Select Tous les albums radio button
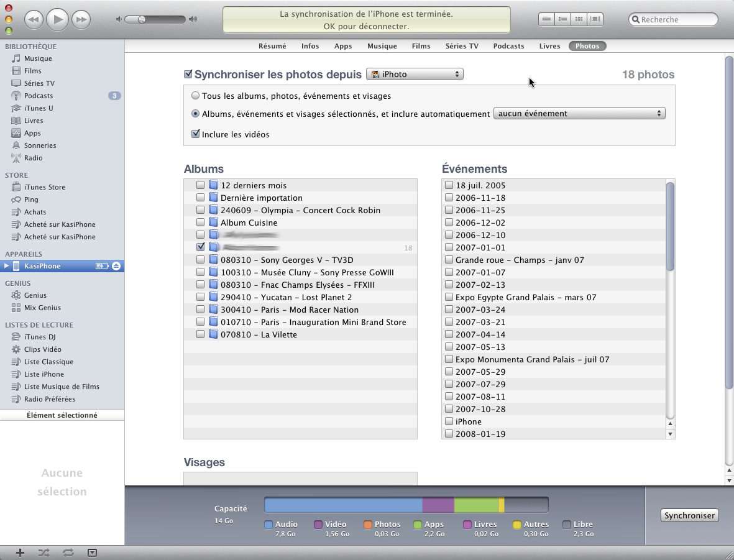734x560 pixels. 195,96
